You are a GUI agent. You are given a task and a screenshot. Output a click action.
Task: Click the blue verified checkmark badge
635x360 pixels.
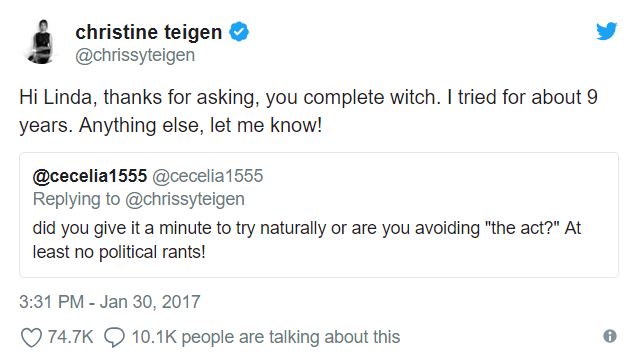[x=239, y=32]
